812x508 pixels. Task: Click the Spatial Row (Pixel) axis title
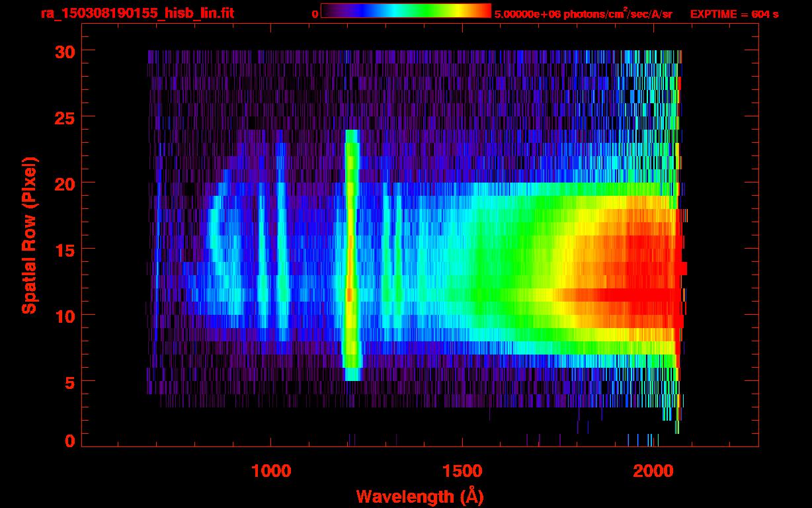28,235
